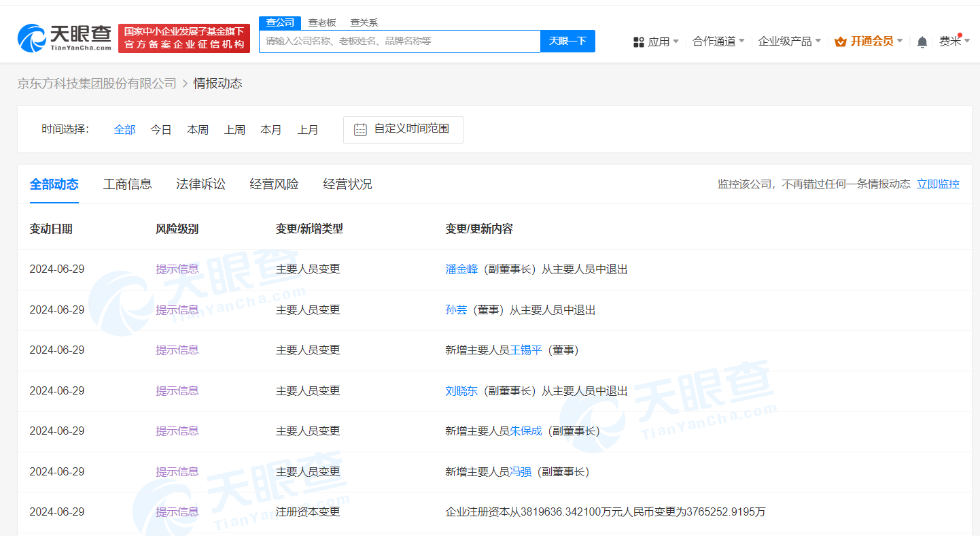980x536 pixels.
Task: Switch to the 查老板 search tab
Action: (x=322, y=22)
